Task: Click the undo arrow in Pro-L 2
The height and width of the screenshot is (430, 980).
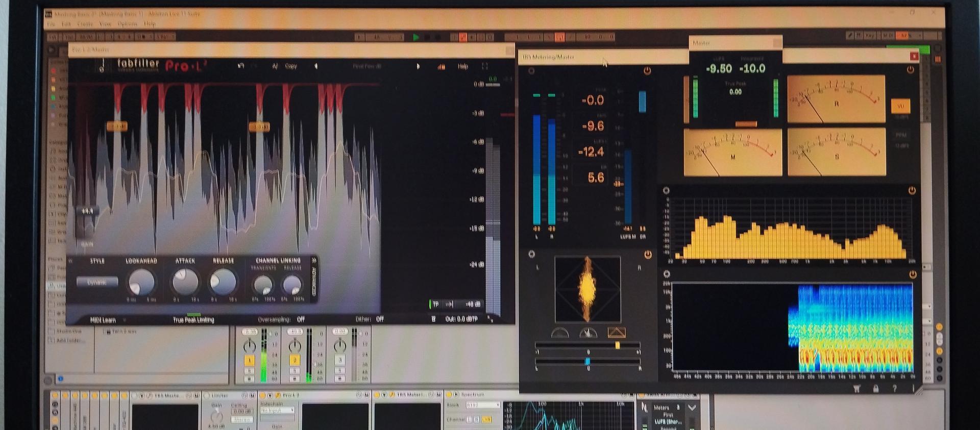Action: coord(241,66)
